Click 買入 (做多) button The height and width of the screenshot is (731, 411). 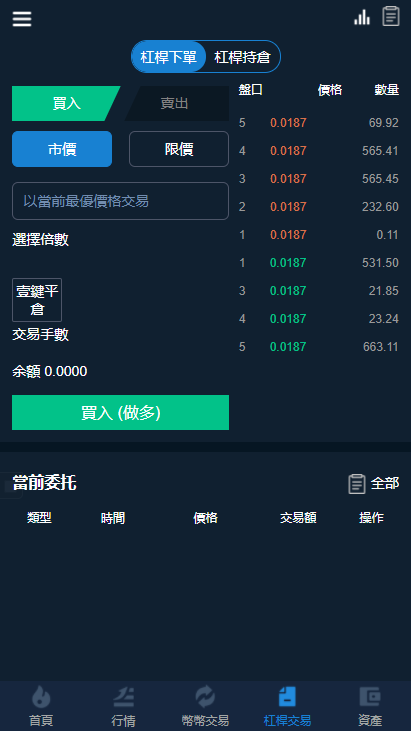120,413
